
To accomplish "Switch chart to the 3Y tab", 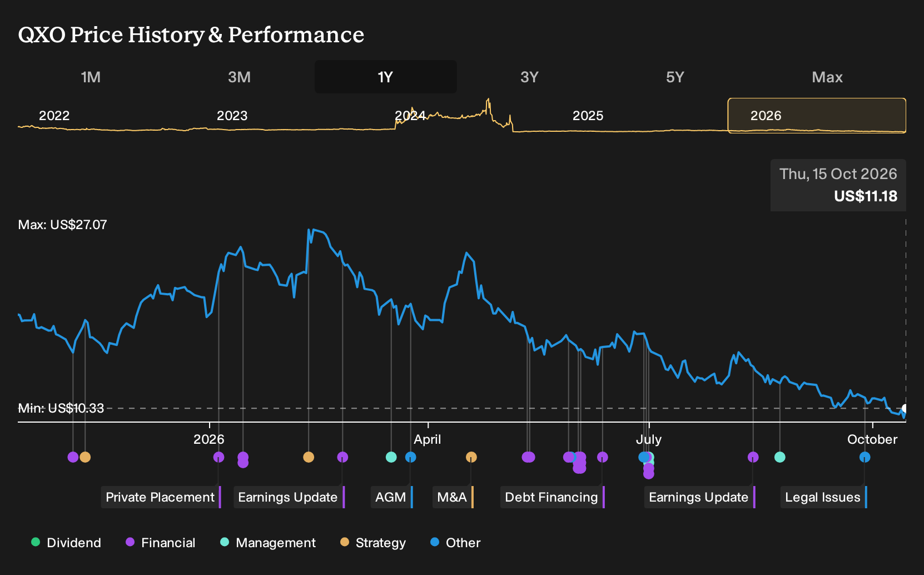I will (529, 77).
